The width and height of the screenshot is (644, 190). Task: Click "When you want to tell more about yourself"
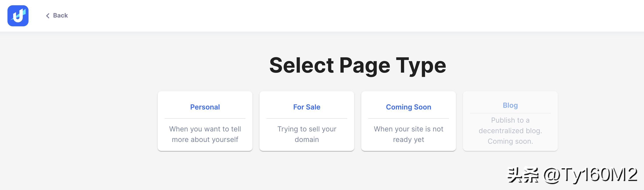(x=205, y=134)
